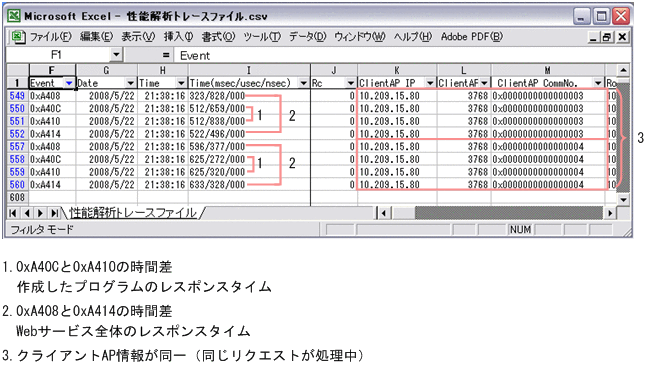This screenshot has height=367, width=648.
Task: Click the Excel icon in title bar
Action: (14, 16)
